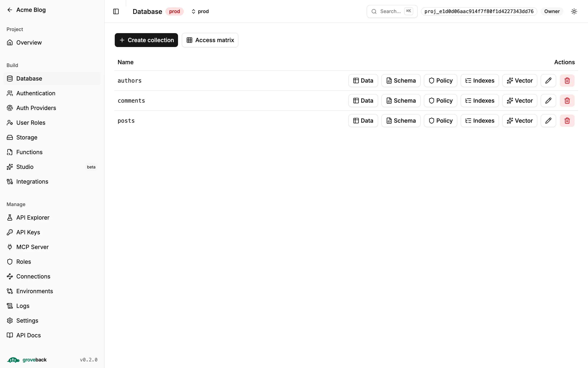
Task: Open Overview in sidebar
Action: (52, 43)
